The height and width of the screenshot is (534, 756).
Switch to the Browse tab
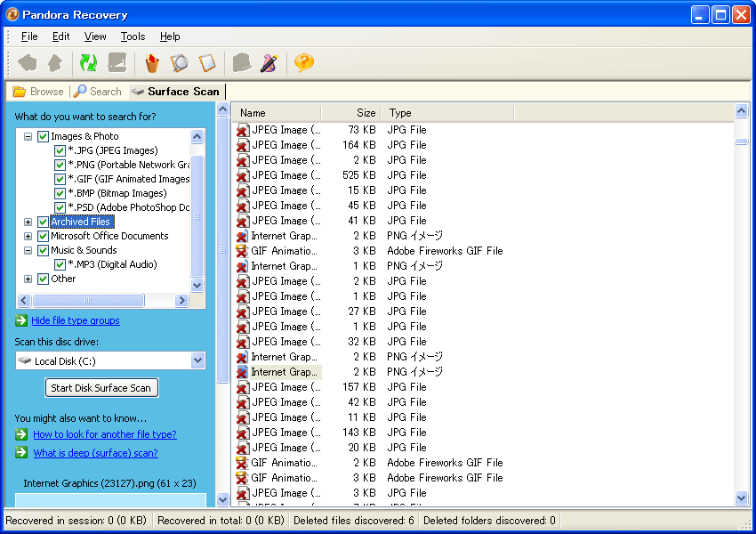click(38, 91)
